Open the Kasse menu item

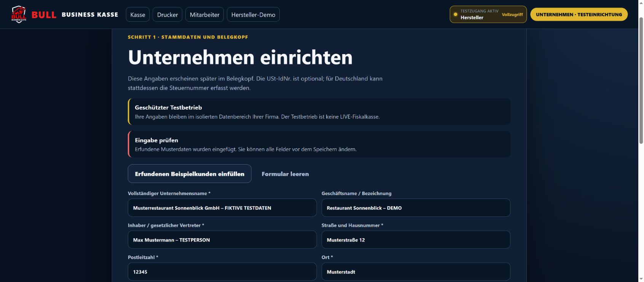[x=138, y=14]
